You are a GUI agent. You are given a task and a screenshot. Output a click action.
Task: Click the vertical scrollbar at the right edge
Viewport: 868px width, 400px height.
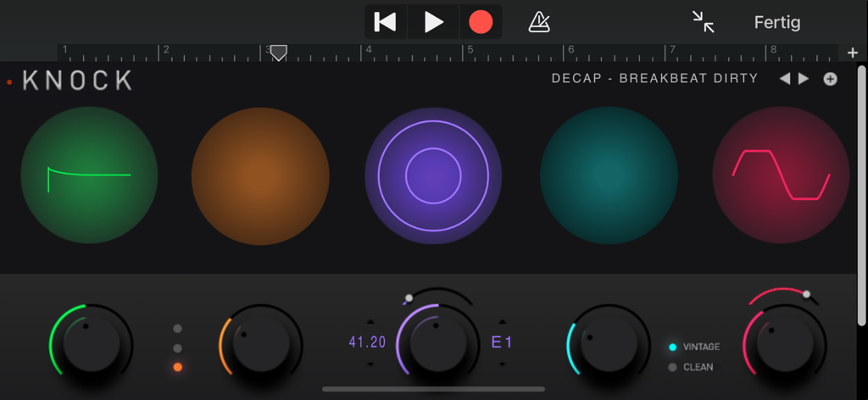(861, 196)
